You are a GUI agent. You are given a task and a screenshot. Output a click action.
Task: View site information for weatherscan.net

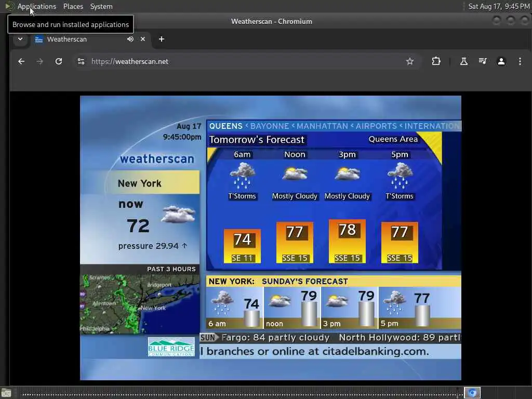tap(81, 61)
